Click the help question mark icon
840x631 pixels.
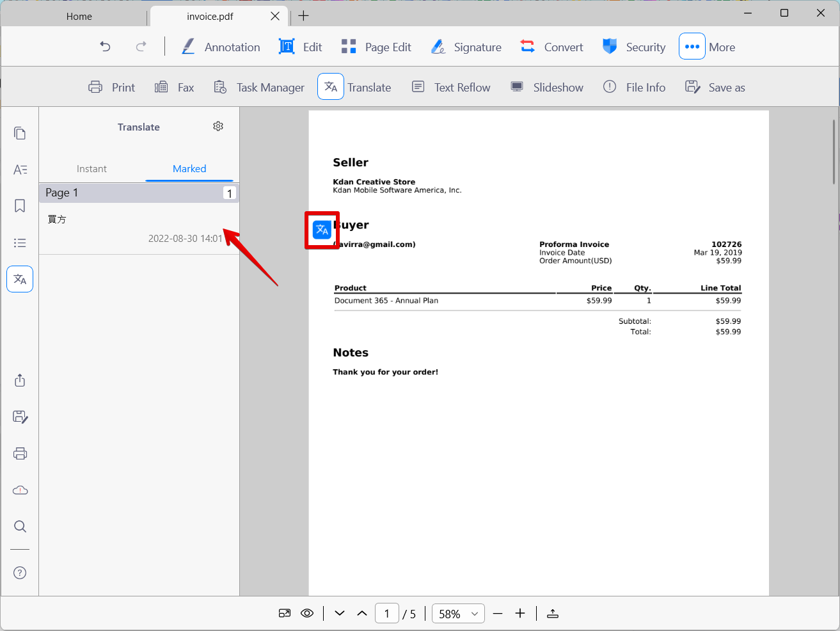[x=20, y=573]
